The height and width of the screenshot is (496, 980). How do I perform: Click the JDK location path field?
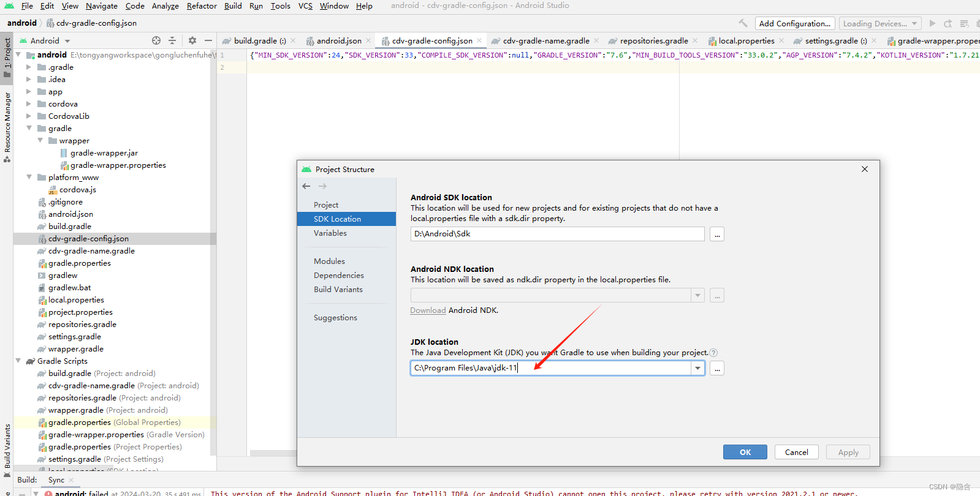point(551,368)
